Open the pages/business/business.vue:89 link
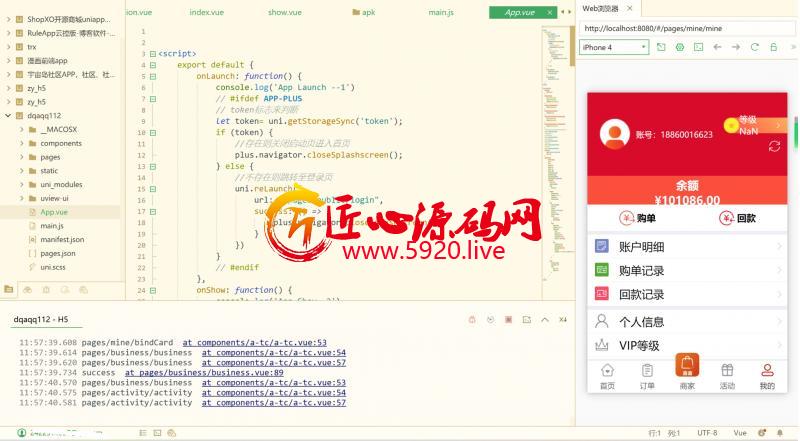The width and height of the screenshot is (800, 441). (x=204, y=373)
